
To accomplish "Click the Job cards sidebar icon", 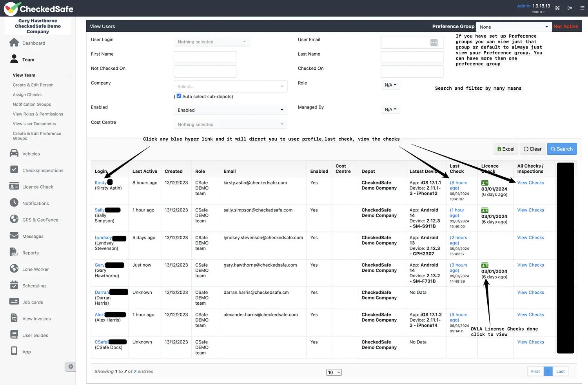I will coord(15,302).
